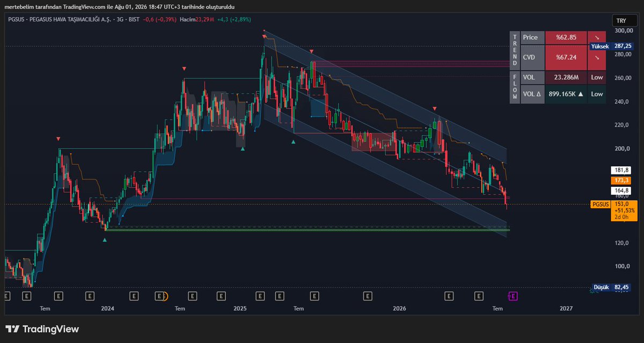Click the 153,0 current price value
The image size is (644, 343).
(621, 204)
